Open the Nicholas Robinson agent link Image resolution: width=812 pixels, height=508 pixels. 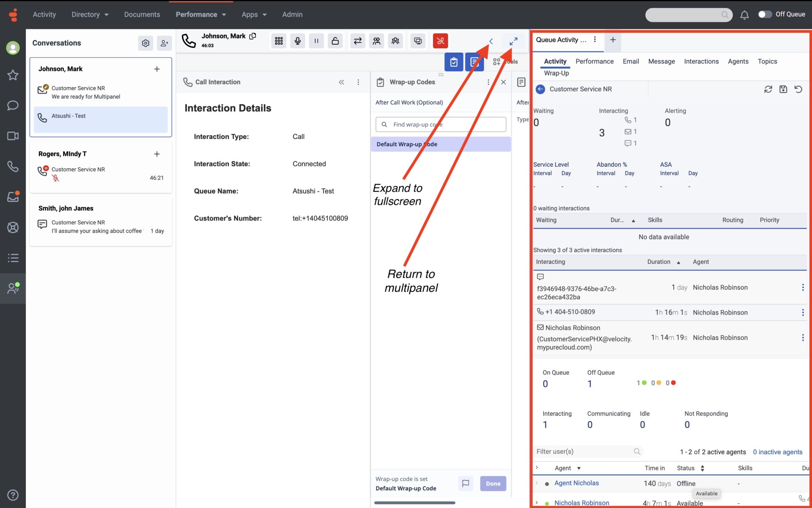pyautogui.click(x=581, y=502)
